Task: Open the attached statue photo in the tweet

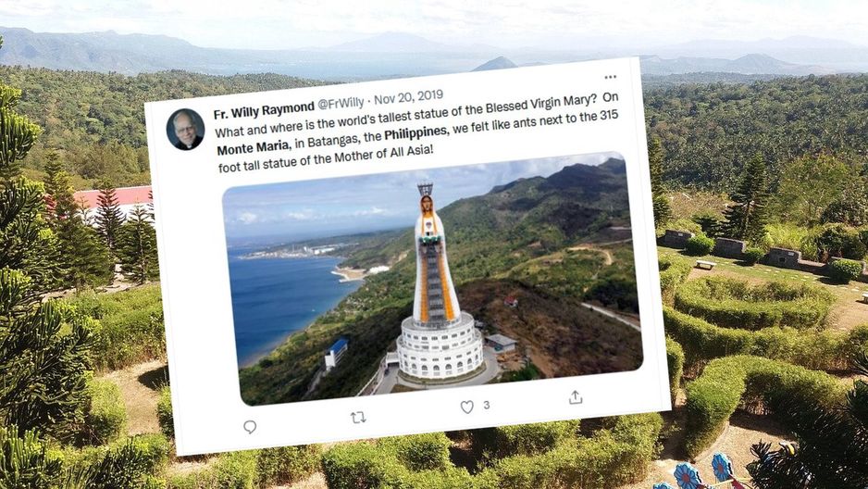Action: click(433, 279)
